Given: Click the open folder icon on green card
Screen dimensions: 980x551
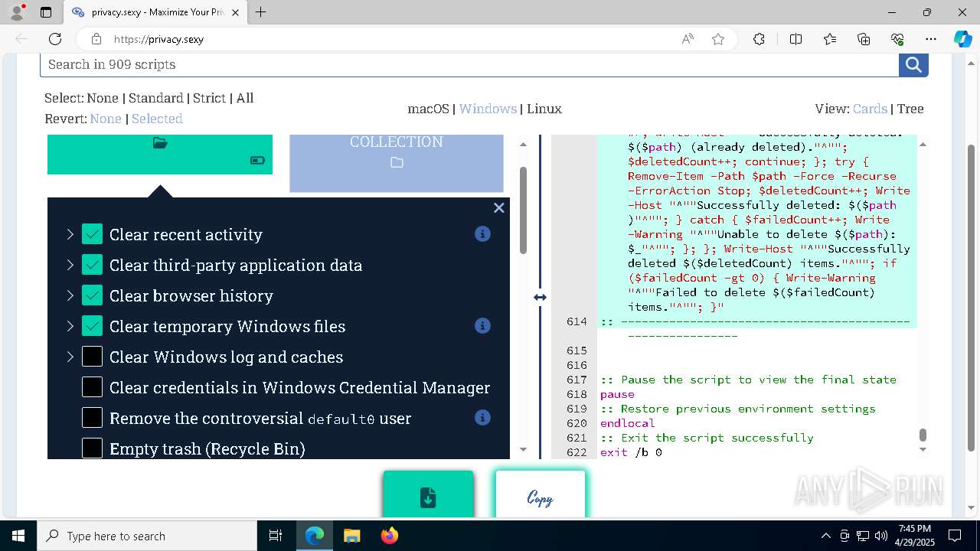Looking at the screenshot, I should [x=160, y=143].
